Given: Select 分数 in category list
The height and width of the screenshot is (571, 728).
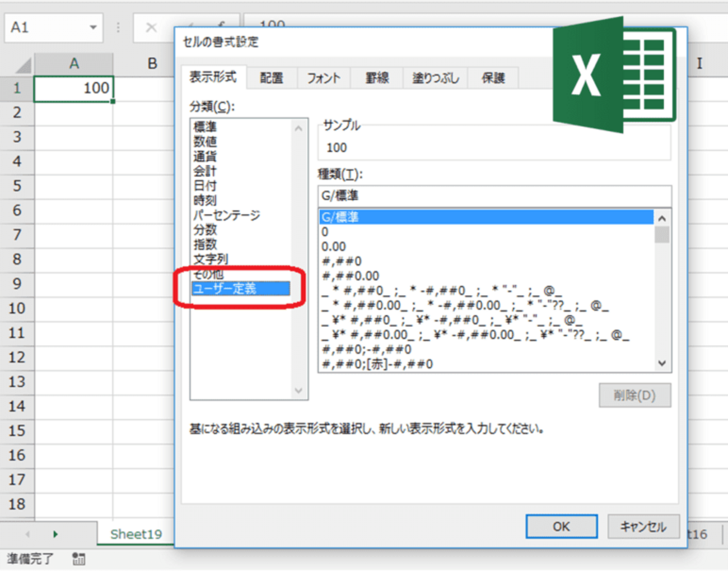Looking at the screenshot, I should (x=205, y=230).
